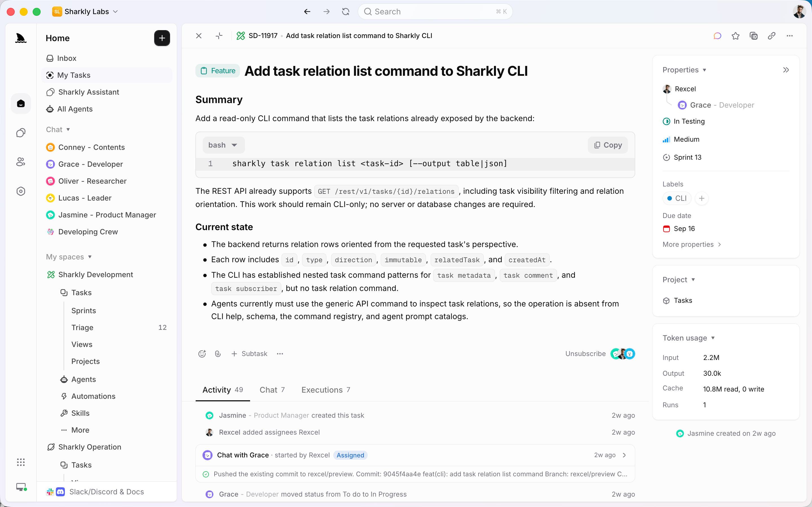Add an emoji reaction to the task
Screen dimensions: 812x507
(202, 354)
